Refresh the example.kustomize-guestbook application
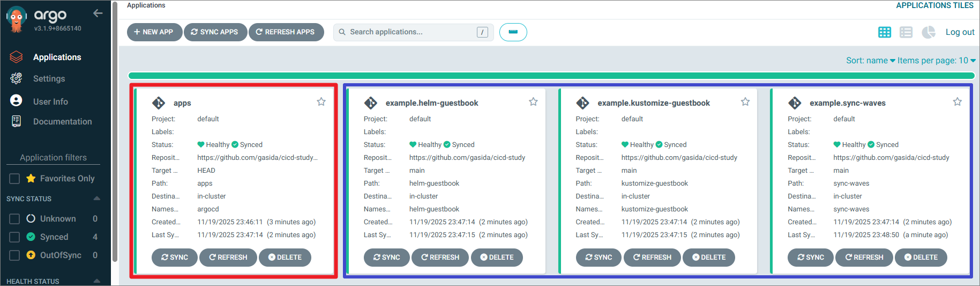The height and width of the screenshot is (286, 980). [x=653, y=258]
